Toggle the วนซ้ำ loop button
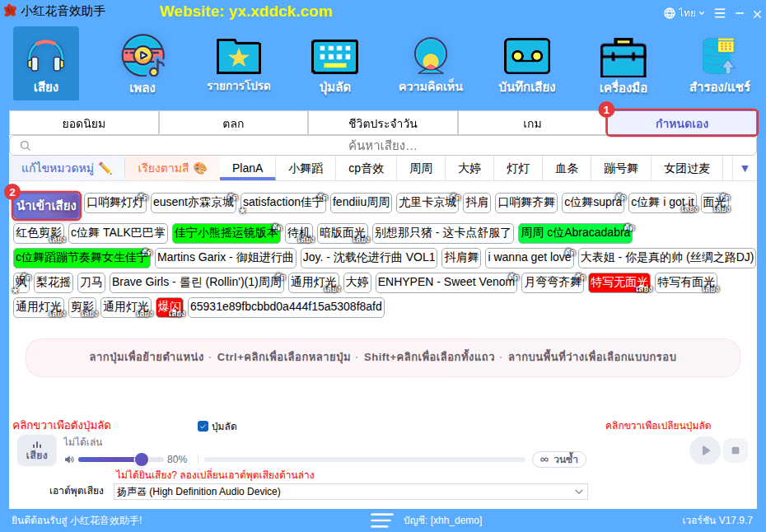Image resolution: width=766 pixels, height=532 pixels. click(x=559, y=460)
